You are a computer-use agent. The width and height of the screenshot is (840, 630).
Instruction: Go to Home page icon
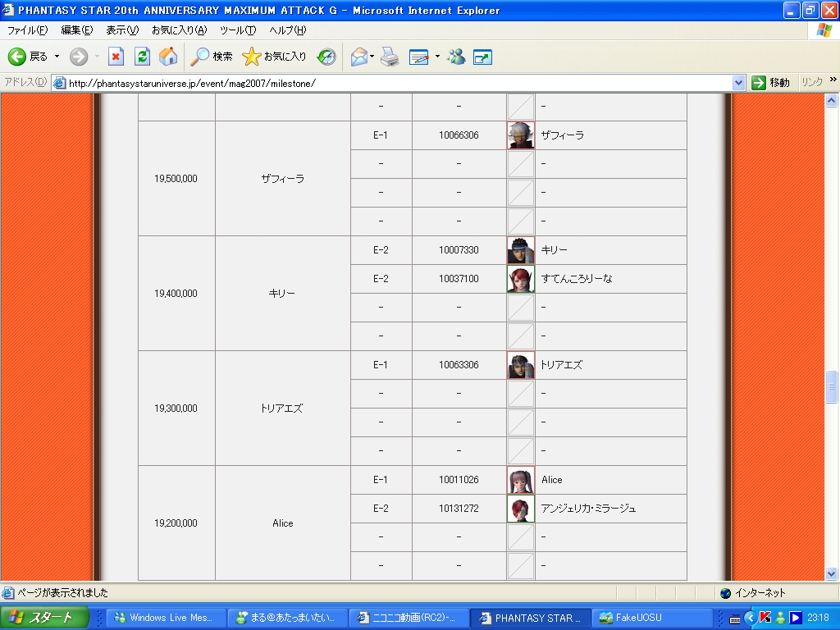pos(168,57)
